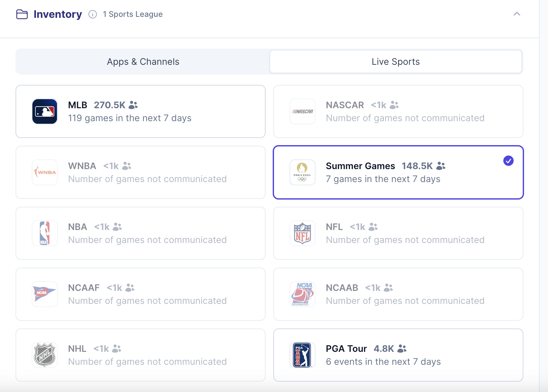Click the NCAA football logo icon
The image size is (548, 392).
pos(45,294)
